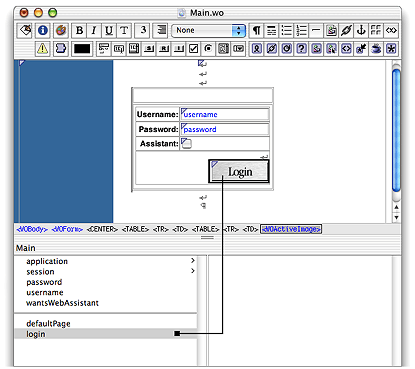This screenshot has height=369, width=415.
Task: Expand the session row chevron
Action: coord(193,271)
